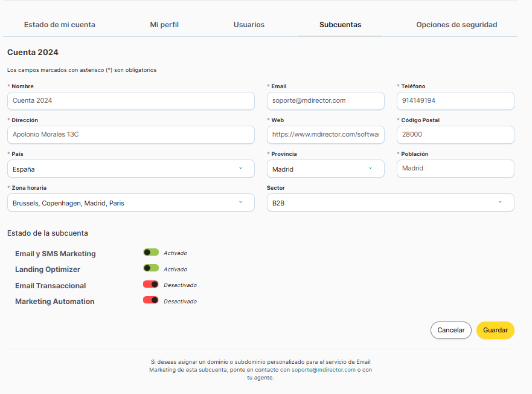Focus the Email input field
Image resolution: width=532 pixels, height=394 pixels.
click(x=325, y=101)
